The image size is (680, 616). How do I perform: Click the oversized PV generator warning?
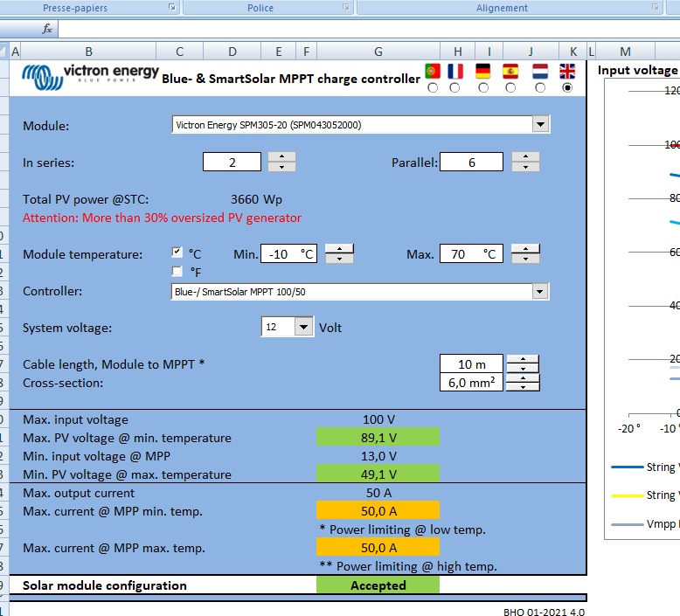(x=163, y=218)
